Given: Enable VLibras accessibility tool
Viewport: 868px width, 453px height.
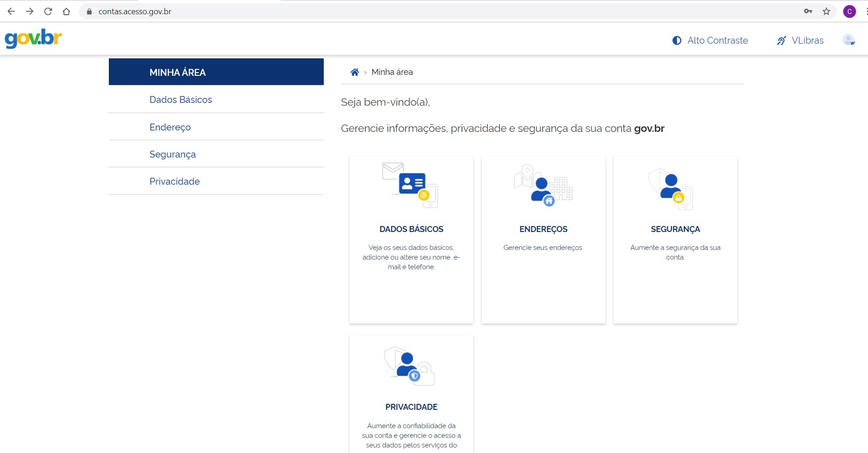Looking at the screenshot, I should pos(800,40).
